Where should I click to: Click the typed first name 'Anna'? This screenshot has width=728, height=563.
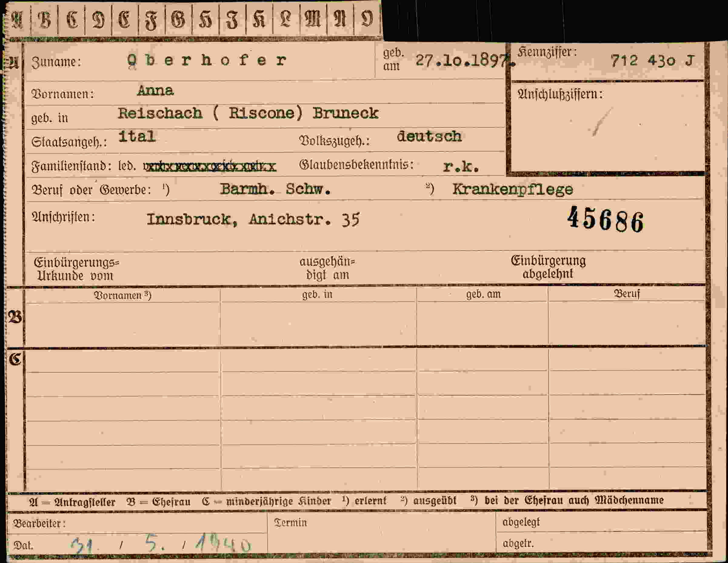155,90
